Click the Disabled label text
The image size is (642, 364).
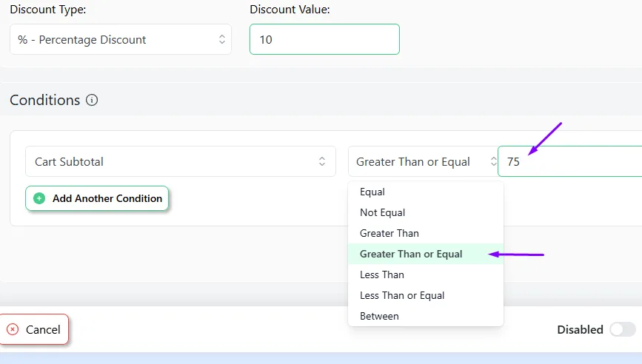point(581,330)
